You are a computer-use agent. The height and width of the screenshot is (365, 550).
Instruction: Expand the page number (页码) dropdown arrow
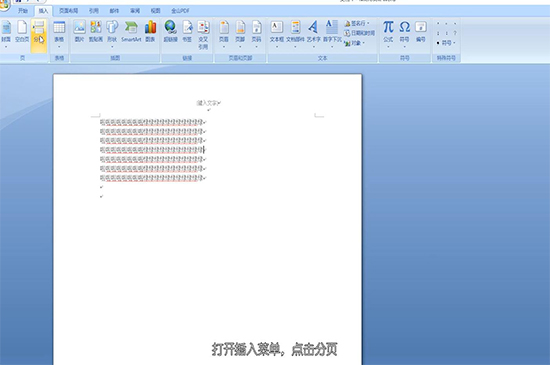click(x=257, y=47)
